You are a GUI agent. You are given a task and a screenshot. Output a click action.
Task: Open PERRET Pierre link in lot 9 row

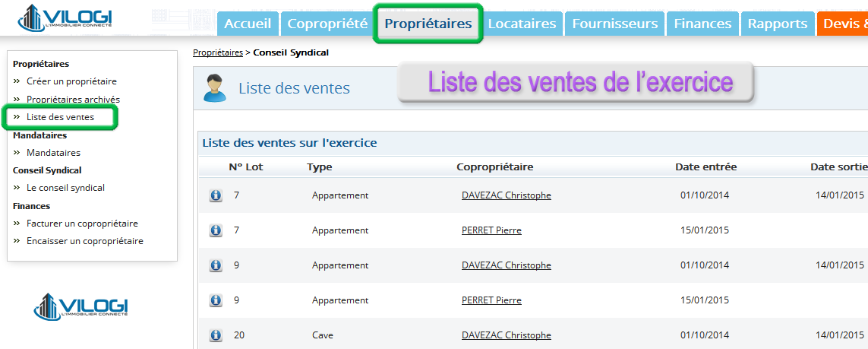(491, 300)
